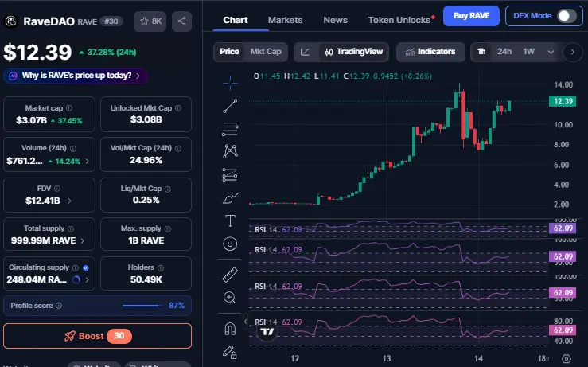Select Price chart mode

229,52
